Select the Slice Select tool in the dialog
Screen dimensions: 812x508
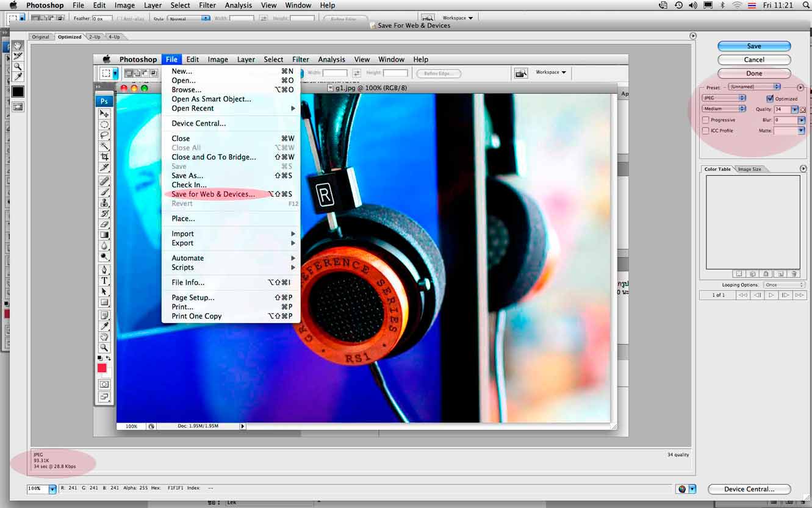coord(18,56)
